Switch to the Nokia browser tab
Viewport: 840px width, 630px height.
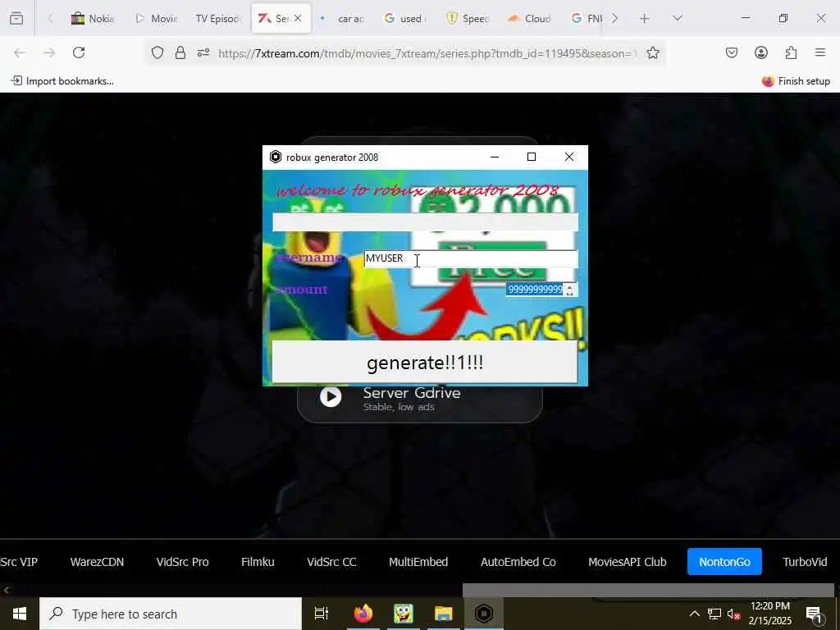click(93, 19)
